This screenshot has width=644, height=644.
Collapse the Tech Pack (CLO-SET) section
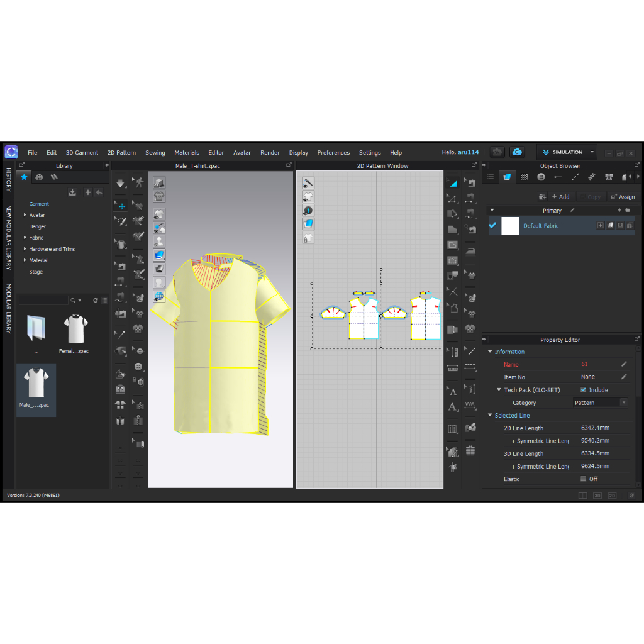pos(499,390)
